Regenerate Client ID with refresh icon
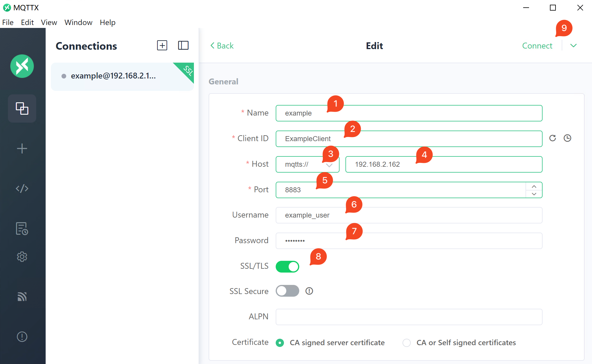Screen dimensions: 592x364 tap(553, 138)
